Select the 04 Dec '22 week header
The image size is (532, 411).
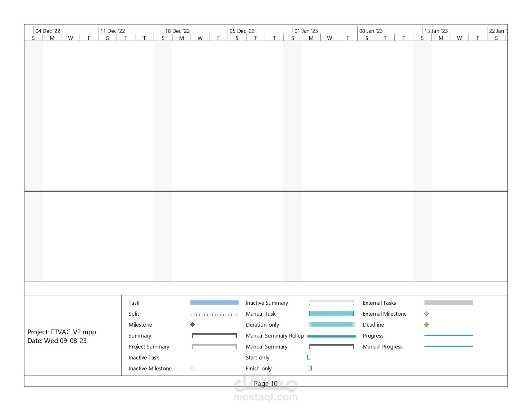point(48,31)
